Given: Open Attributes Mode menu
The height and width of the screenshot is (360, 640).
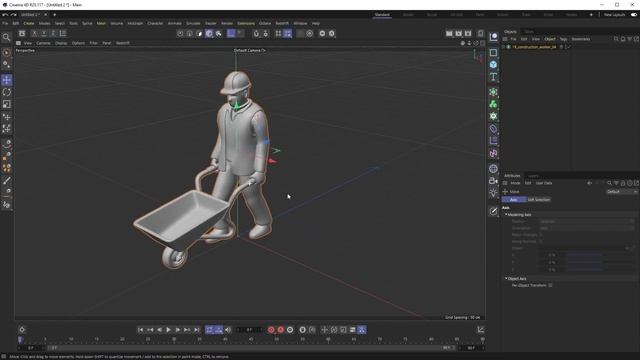Looking at the screenshot, I should coord(515,183).
